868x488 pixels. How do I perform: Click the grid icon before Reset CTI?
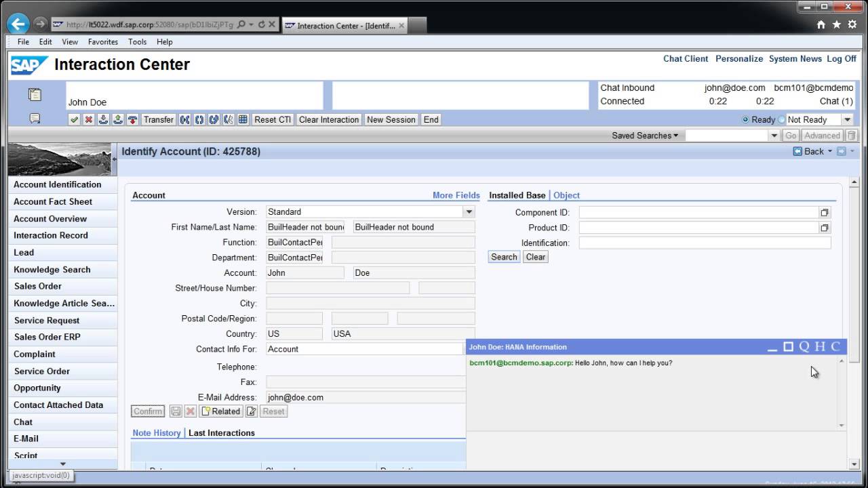coord(243,119)
